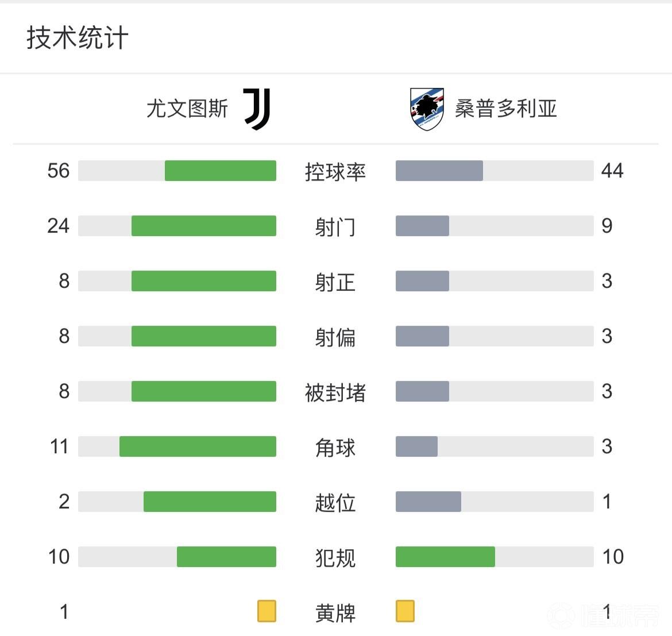This screenshot has width=672, height=636.
Task: Open the 桑普多利亚 team name link
Action: (x=506, y=109)
